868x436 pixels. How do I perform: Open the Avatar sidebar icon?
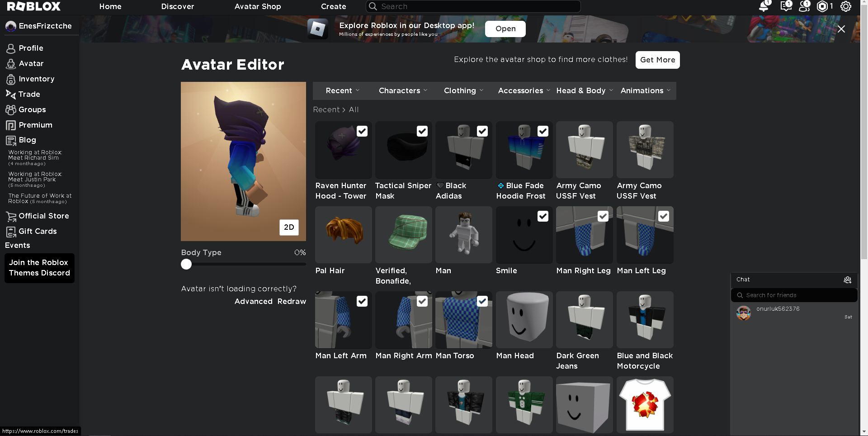click(11, 64)
